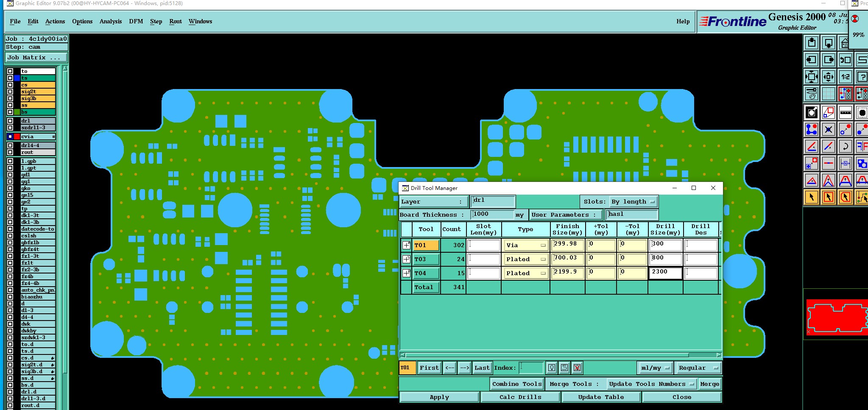Click the pan left arrow icon
868x410 pixels.
point(812,60)
